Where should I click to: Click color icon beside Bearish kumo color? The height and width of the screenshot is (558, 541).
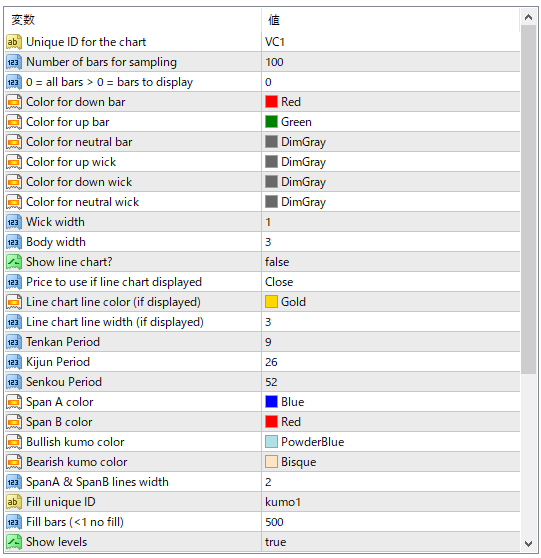(14, 462)
